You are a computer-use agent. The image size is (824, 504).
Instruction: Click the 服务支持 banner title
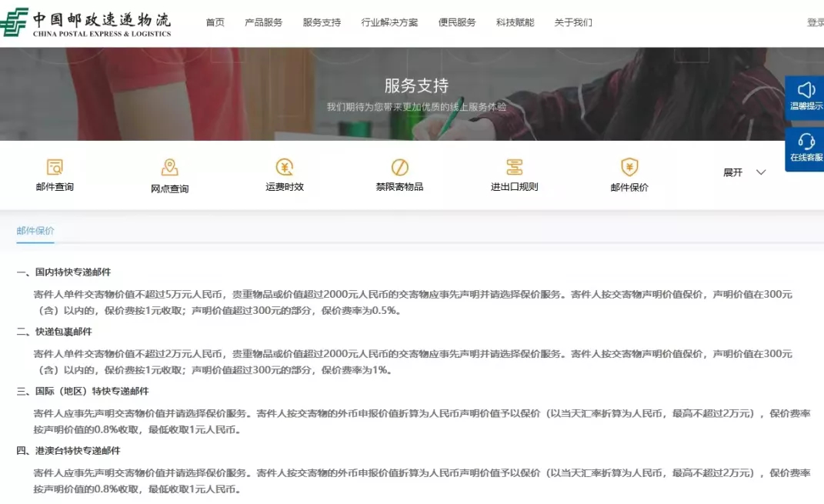(416, 85)
